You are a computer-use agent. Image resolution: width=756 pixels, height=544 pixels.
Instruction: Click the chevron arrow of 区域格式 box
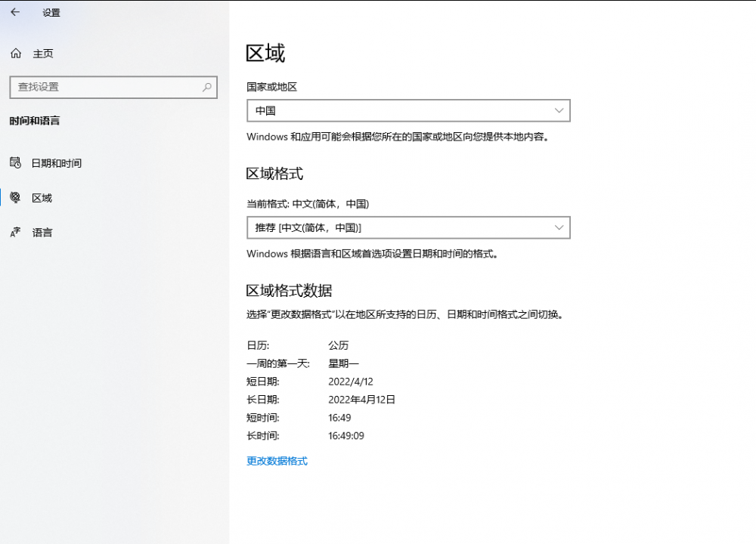[559, 227]
